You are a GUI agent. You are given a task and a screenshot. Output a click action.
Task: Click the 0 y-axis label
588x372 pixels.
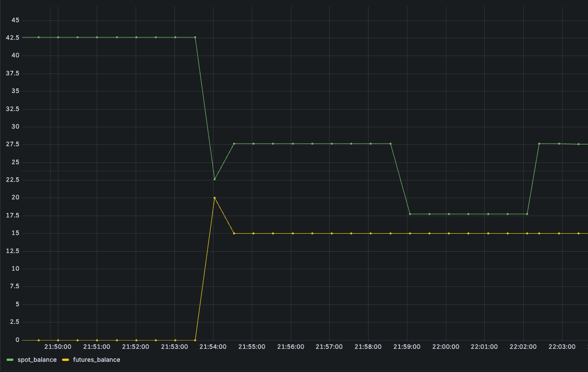point(17,340)
